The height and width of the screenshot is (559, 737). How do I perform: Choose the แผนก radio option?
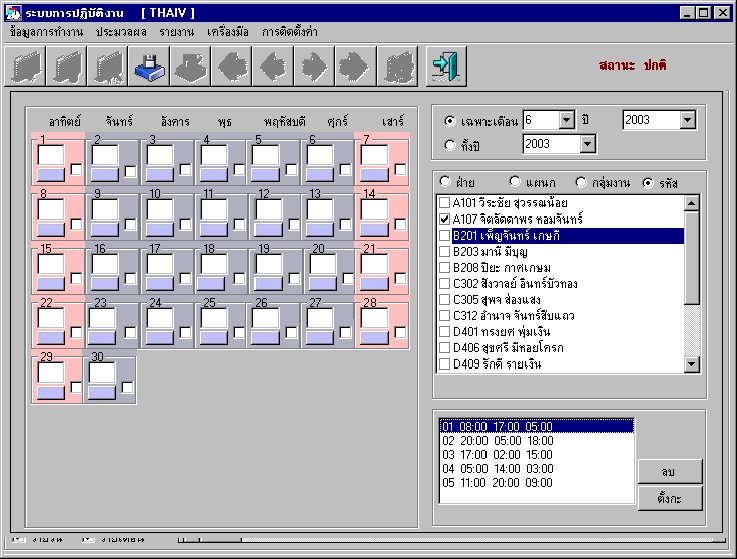pos(515,181)
